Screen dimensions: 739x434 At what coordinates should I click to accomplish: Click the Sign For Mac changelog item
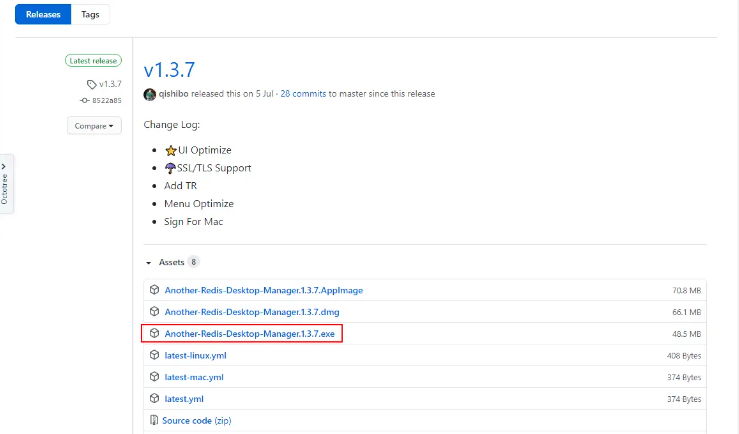click(193, 221)
